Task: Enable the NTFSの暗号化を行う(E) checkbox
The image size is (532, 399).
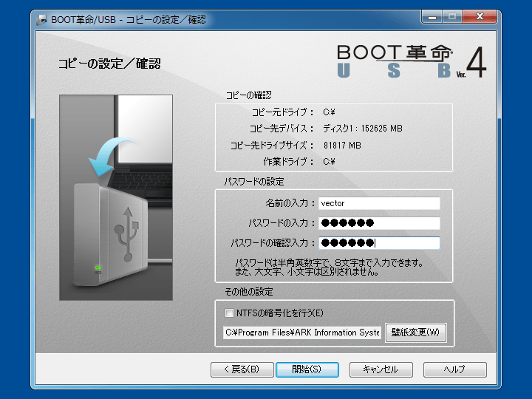Action: point(229,313)
